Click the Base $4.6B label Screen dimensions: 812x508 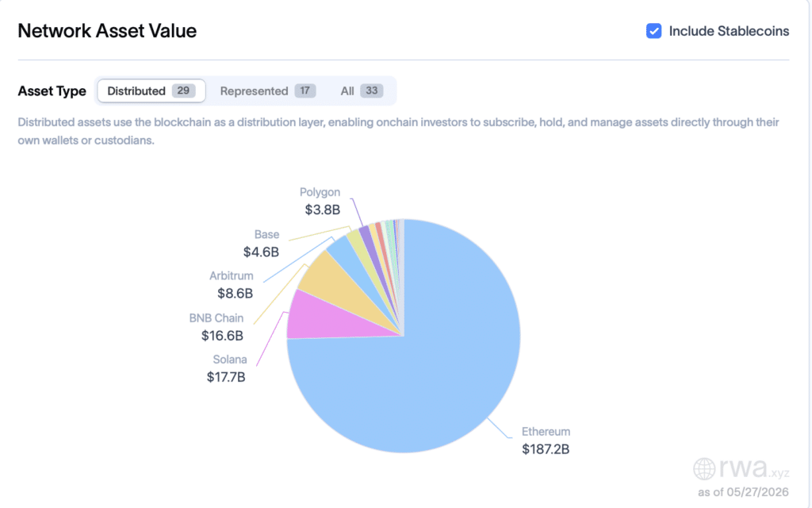pyautogui.click(x=262, y=243)
